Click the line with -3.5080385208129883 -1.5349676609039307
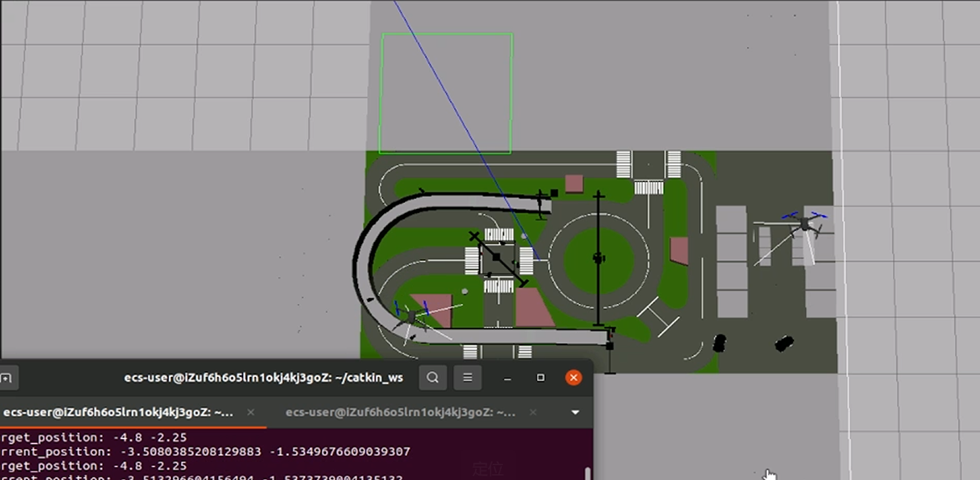Image resolution: width=980 pixels, height=480 pixels. tap(205, 451)
